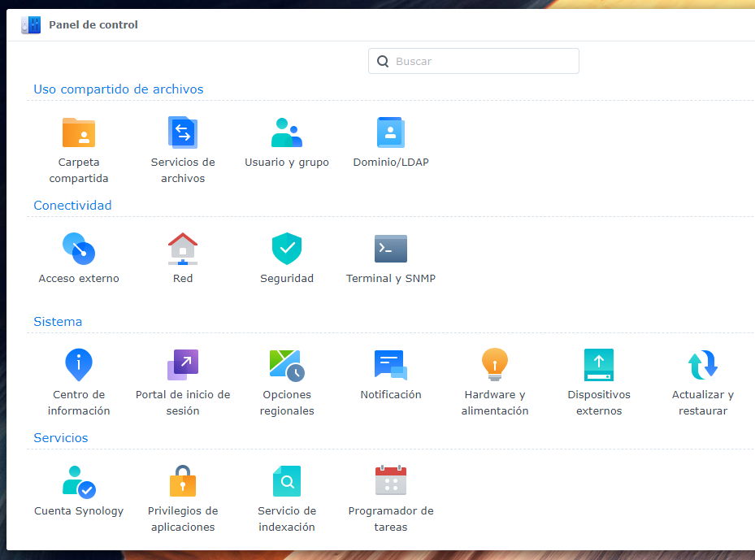Select Servicio de indexación

click(x=287, y=481)
